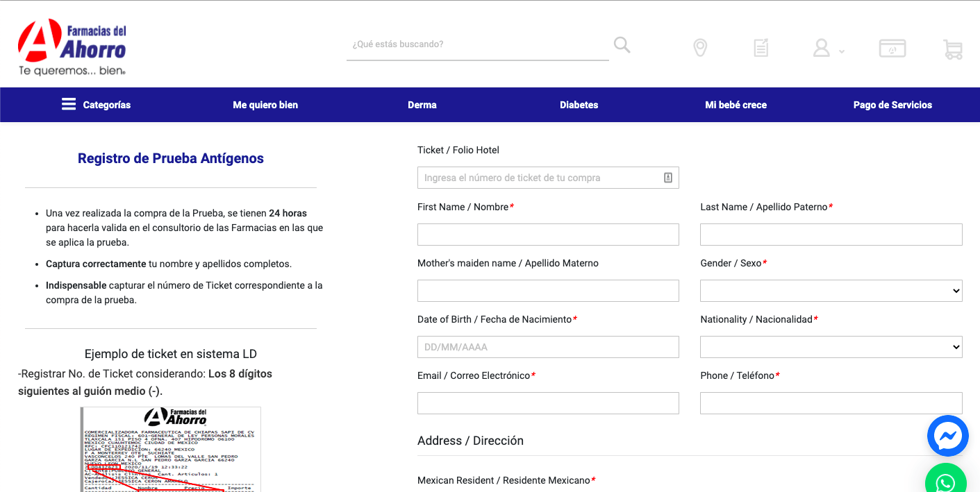Open the Categorías menu label
The width and height of the screenshot is (980, 492).
107,105
